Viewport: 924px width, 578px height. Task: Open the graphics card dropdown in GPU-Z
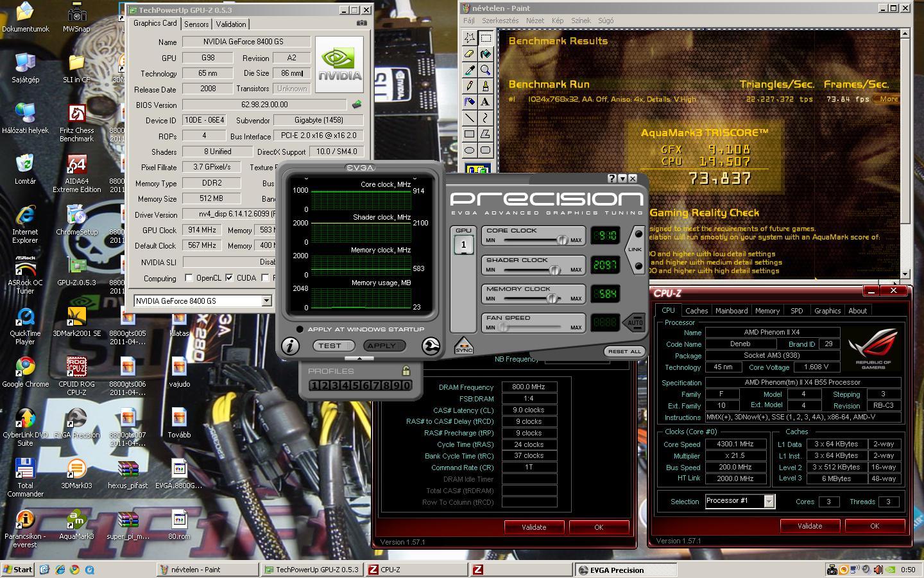[266, 301]
